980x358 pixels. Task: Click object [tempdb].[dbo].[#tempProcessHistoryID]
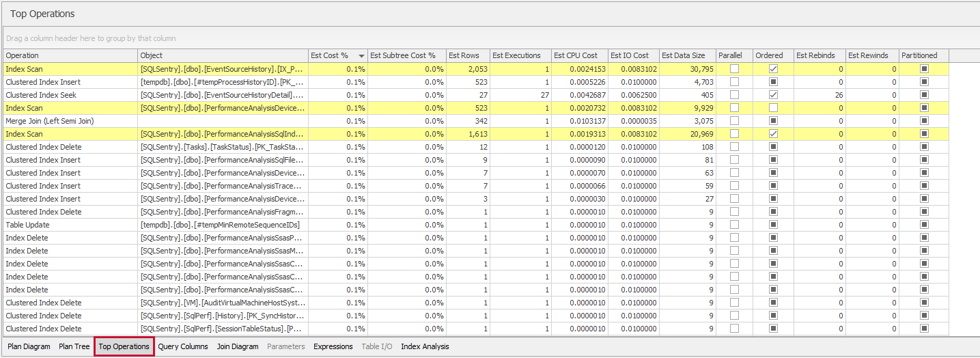click(222, 82)
